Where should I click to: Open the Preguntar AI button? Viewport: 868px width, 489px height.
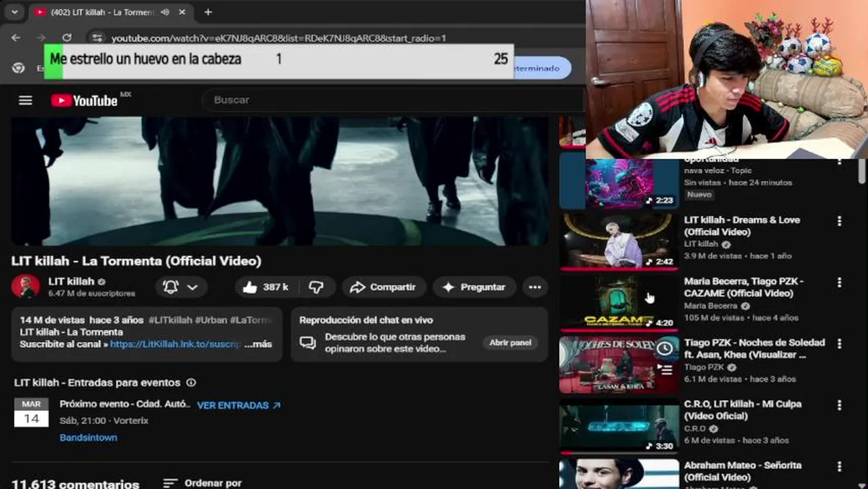pos(473,287)
